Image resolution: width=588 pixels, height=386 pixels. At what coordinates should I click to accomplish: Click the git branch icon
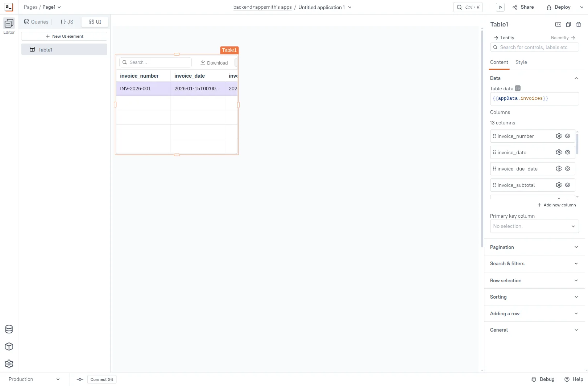tap(80, 379)
